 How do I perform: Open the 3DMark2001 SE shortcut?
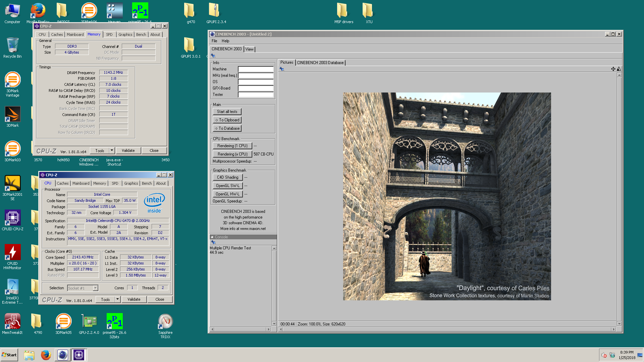[x=12, y=188]
